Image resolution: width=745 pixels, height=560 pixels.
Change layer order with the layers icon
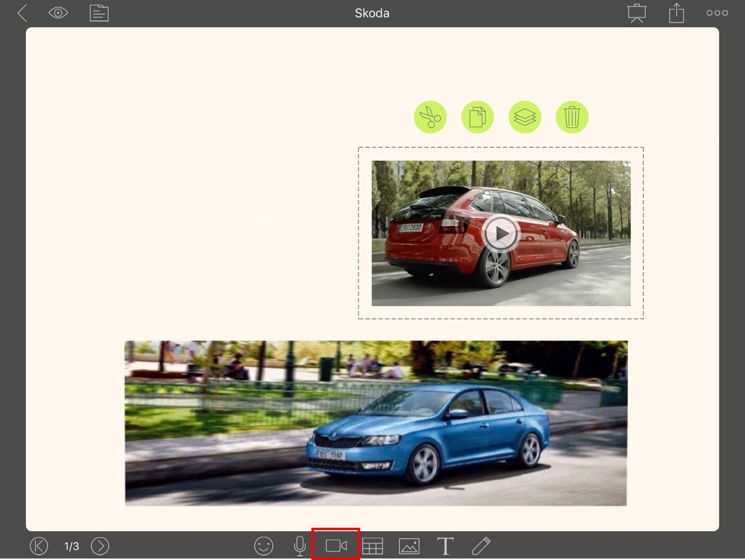coord(524,117)
